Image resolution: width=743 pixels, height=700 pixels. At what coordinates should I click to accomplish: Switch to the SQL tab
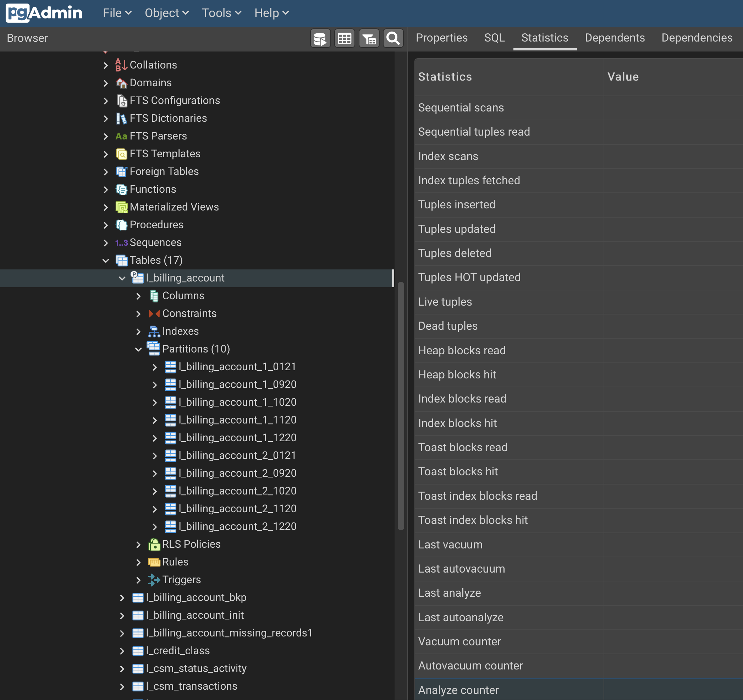[x=494, y=38]
